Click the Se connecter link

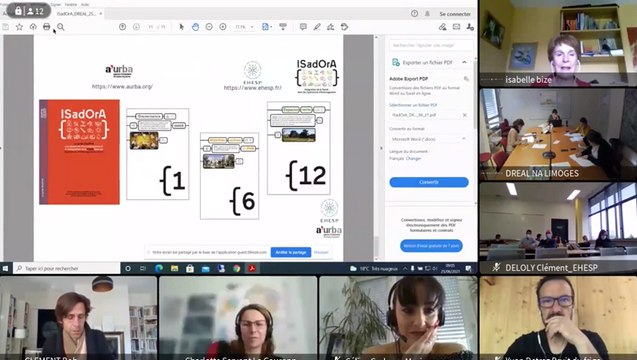[455, 14]
